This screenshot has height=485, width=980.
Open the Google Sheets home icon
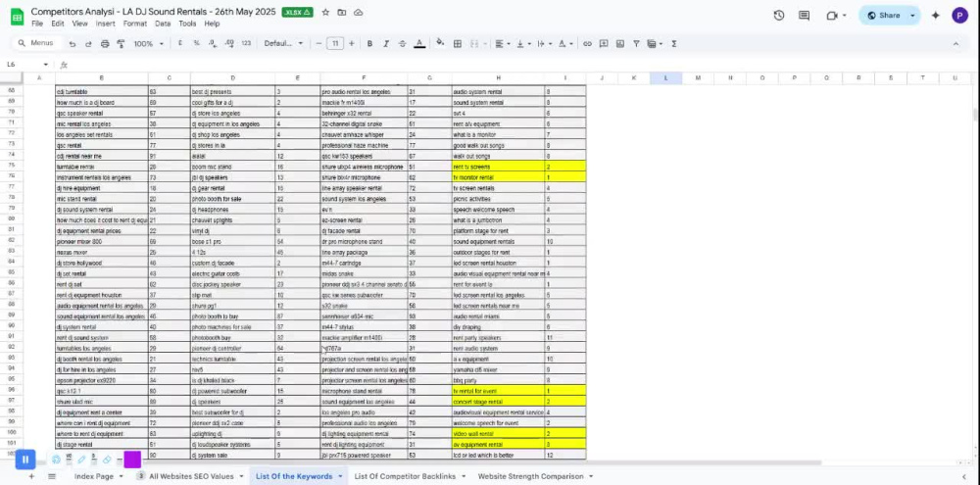[x=17, y=17]
